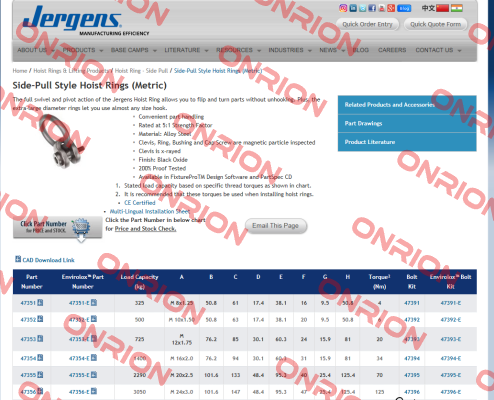Image resolution: width=494 pixels, height=400 pixels.
Task: Click CAD icon next to part 47353
Action: (x=40, y=339)
